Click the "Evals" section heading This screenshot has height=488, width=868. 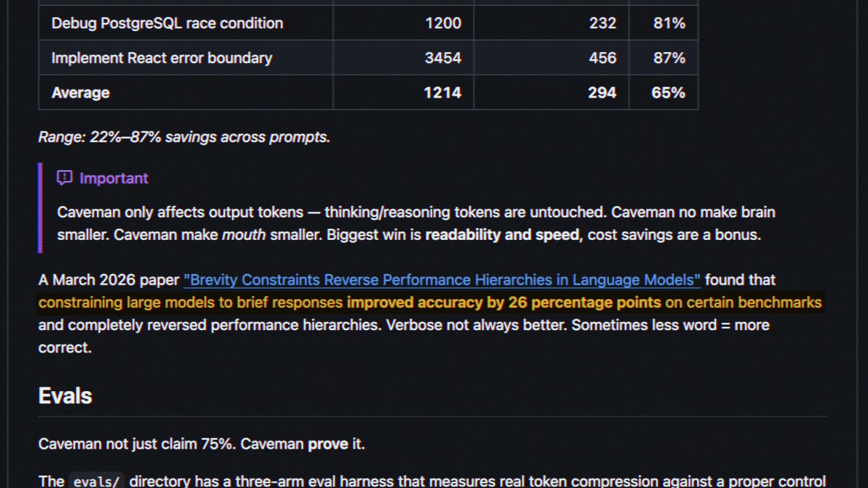(x=65, y=396)
